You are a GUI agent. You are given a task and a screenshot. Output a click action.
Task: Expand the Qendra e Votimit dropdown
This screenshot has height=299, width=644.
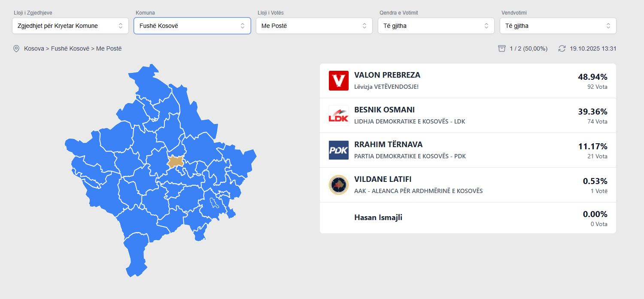click(x=436, y=26)
